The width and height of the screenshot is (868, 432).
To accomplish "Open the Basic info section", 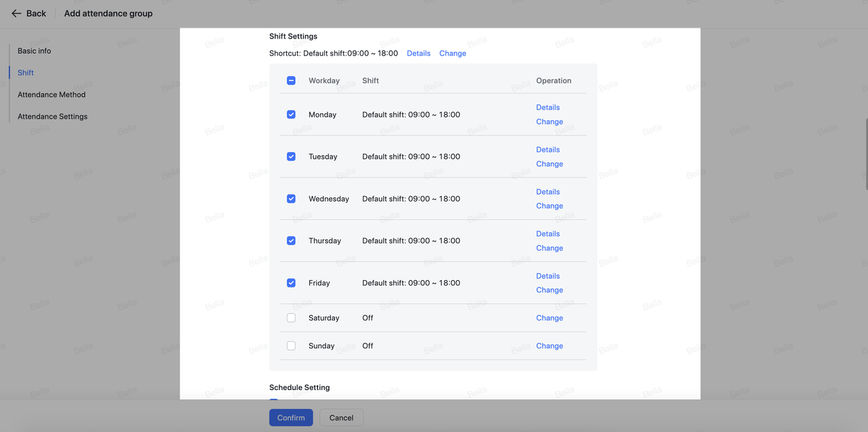I will [x=34, y=51].
